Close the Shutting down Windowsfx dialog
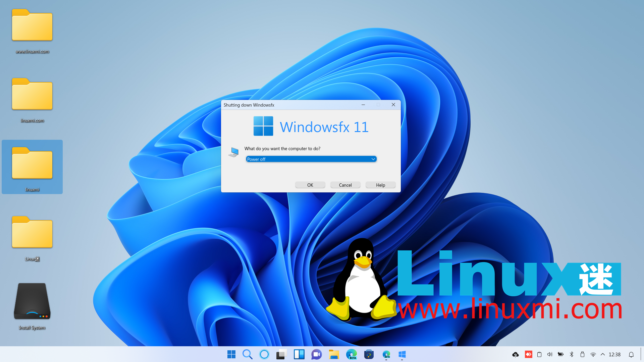 [x=393, y=105]
